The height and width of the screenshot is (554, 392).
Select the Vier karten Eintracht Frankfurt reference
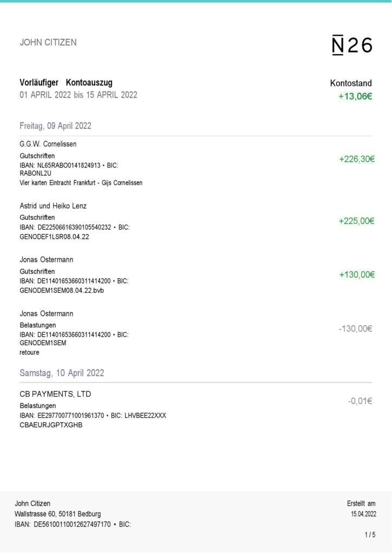pyautogui.click(x=81, y=183)
